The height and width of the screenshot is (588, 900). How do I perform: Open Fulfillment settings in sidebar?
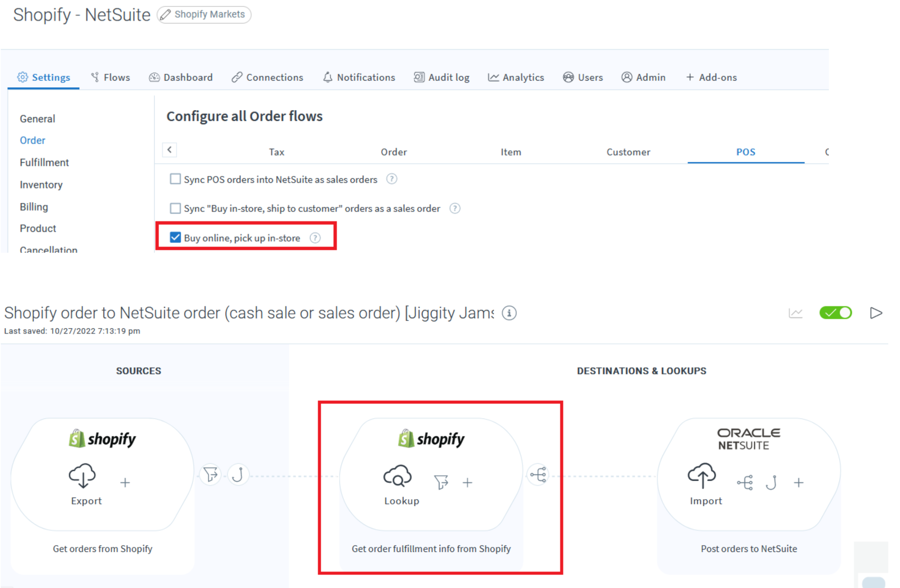click(44, 163)
